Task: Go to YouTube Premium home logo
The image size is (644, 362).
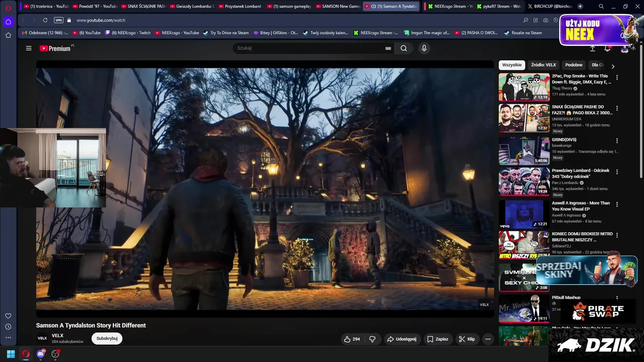Action: click(55, 48)
